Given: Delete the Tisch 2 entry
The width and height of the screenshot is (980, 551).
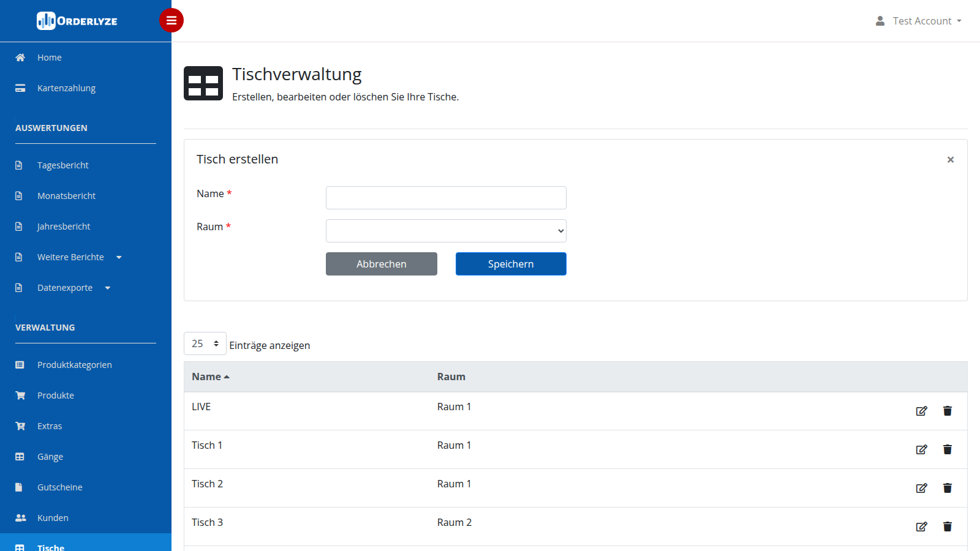Looking at the screenshot, I should (948, 488).
